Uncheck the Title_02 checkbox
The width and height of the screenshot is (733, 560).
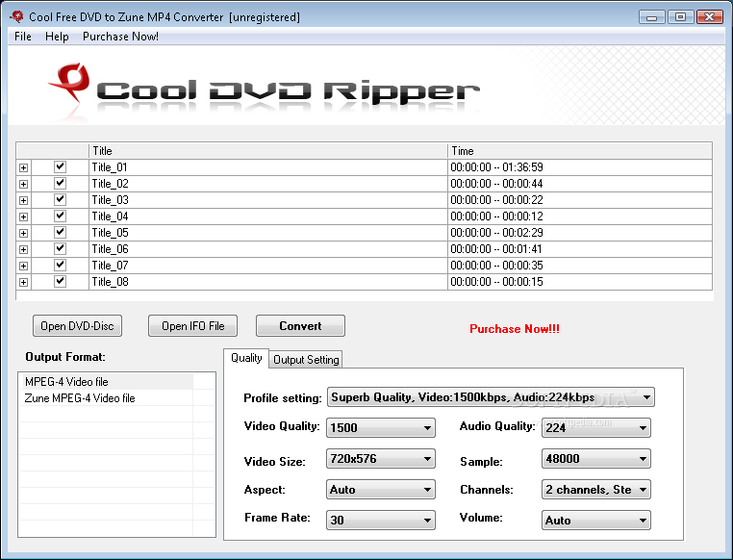coord(60,183)
